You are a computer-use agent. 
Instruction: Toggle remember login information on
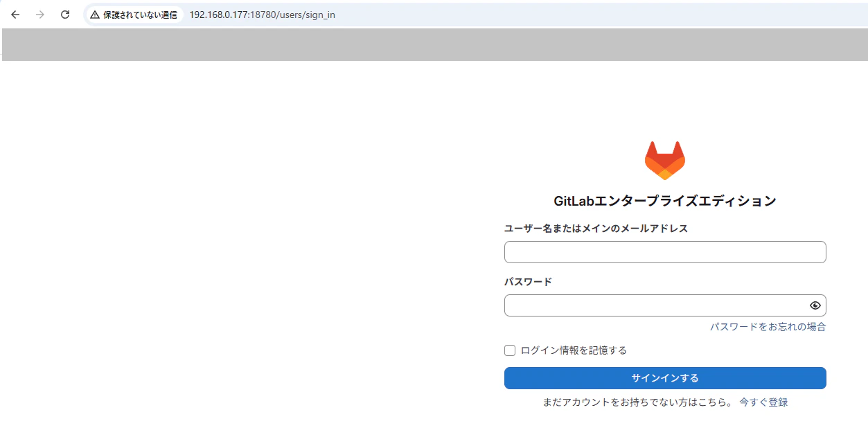[x=509, y=350]
